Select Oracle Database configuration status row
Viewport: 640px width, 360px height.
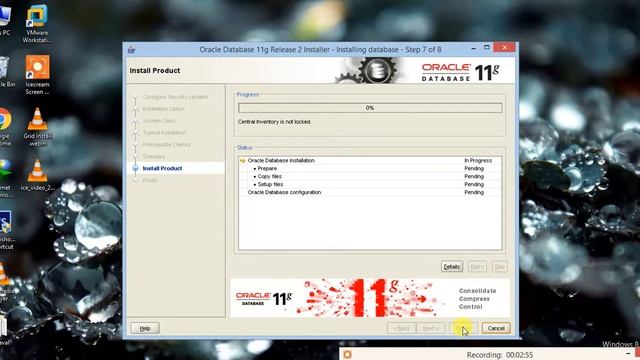coord(370,192)
